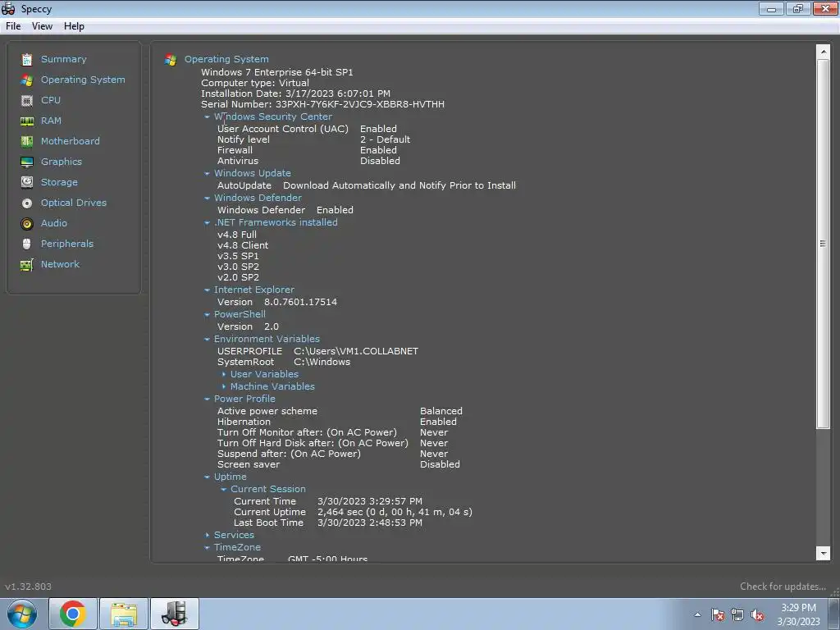The width and height of the screenshot is (840, 630).
Task: Click the Serial Number line
Action: point(322,104)
